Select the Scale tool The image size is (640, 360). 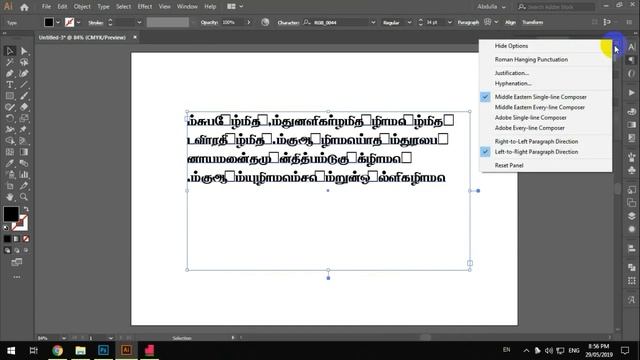[24, 118]
